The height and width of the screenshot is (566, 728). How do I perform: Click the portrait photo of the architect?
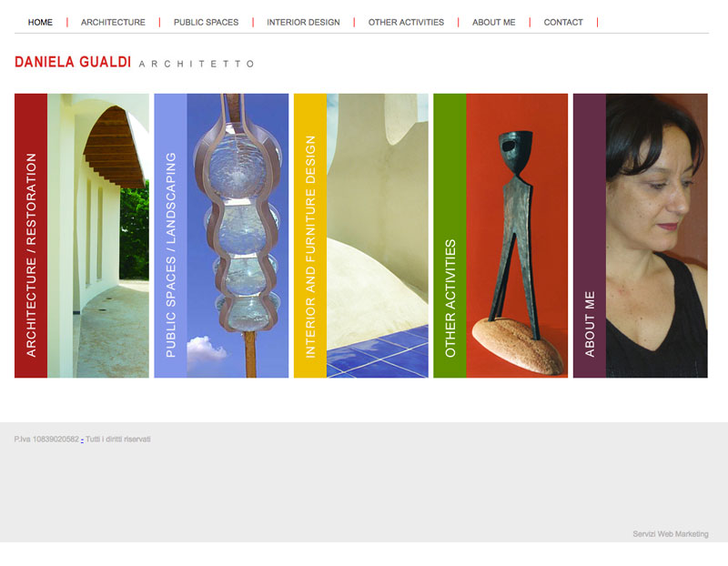point(656,236)
